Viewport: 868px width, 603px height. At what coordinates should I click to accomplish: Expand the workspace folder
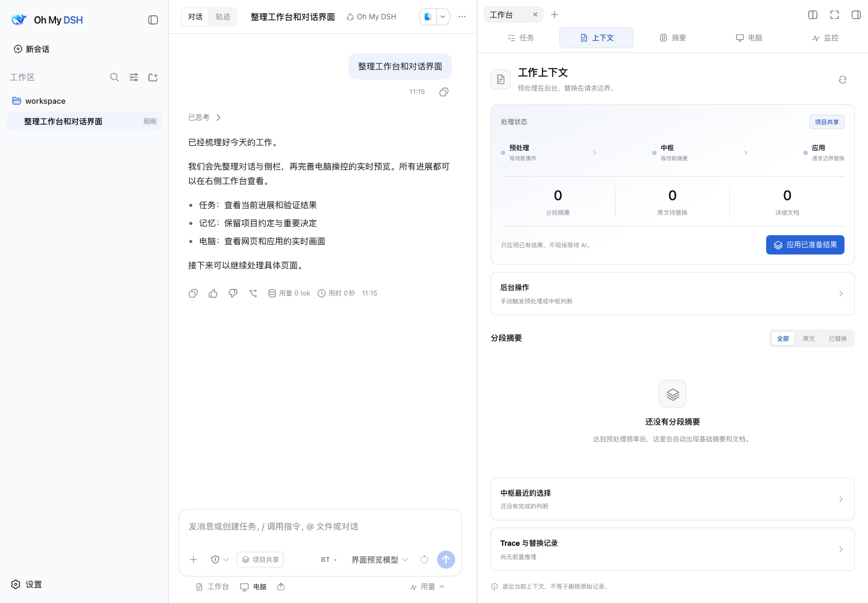click(x=84, y=101)
